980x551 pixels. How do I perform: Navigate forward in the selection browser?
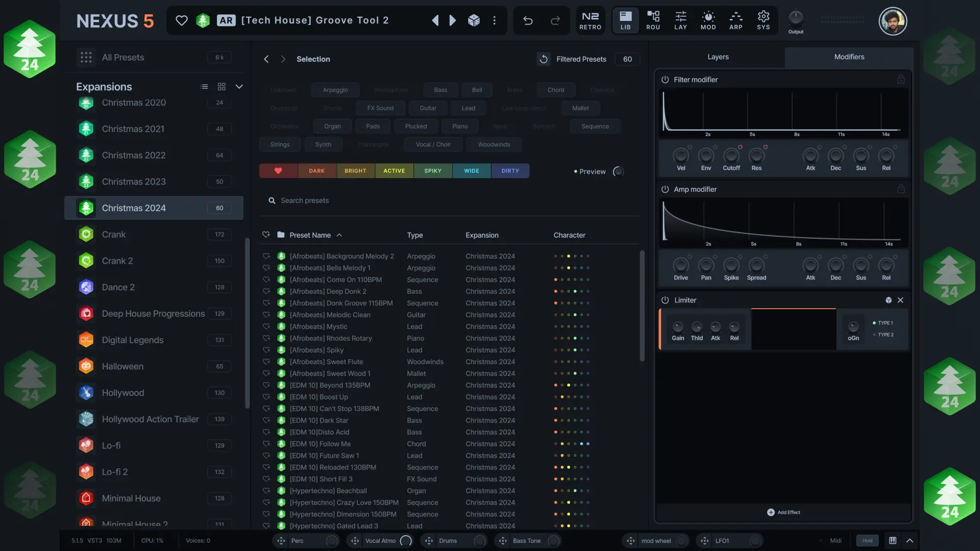[283, 59]
